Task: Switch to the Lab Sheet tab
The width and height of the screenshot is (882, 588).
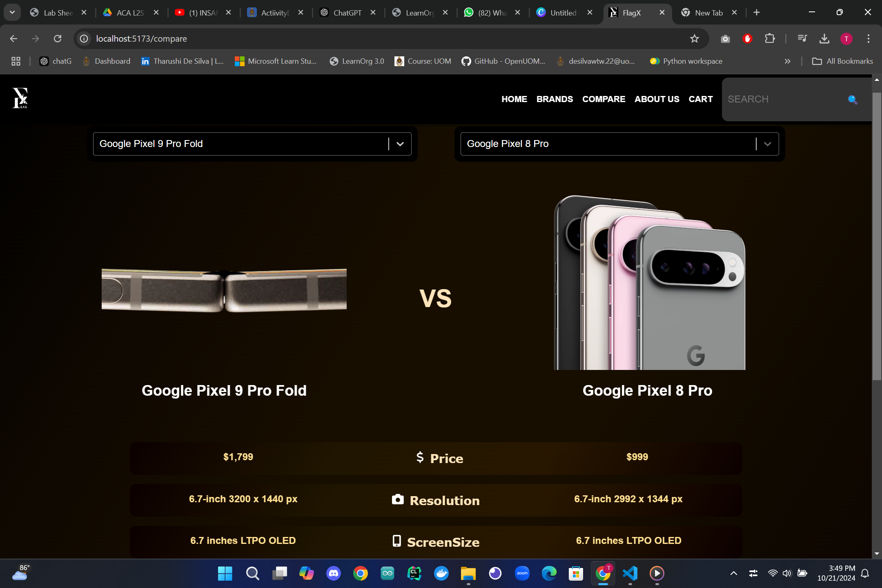Action: 58,13
